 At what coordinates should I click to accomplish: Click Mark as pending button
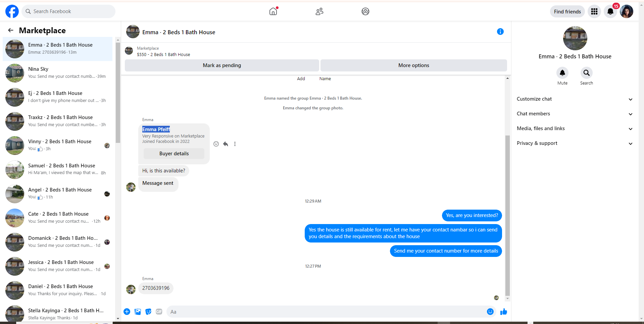point(222,65)
